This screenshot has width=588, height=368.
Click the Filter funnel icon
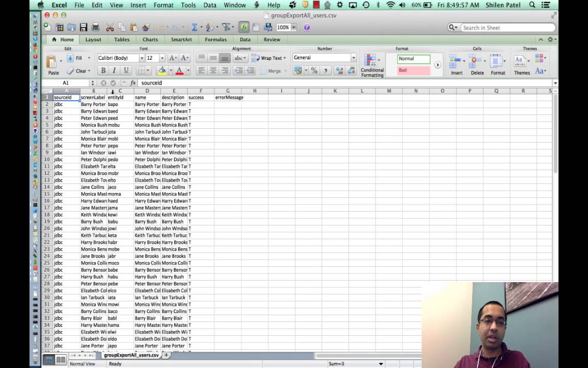coord(226,27)
